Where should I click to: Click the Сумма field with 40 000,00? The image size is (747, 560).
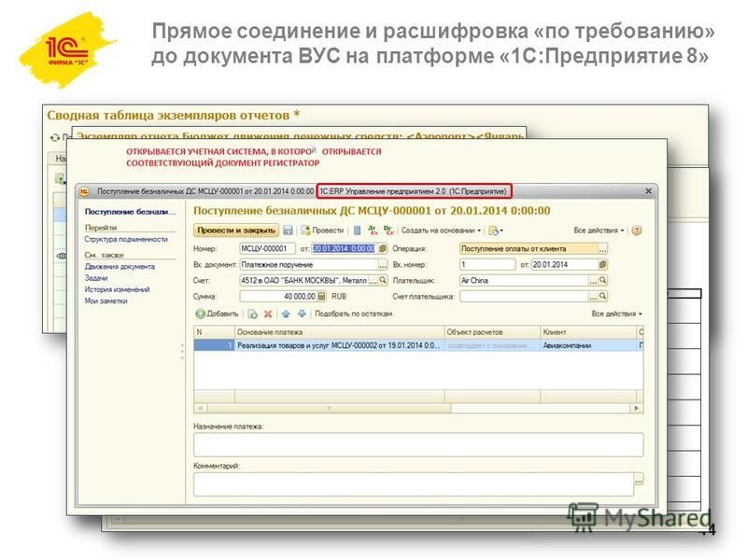tap(278, 296)
